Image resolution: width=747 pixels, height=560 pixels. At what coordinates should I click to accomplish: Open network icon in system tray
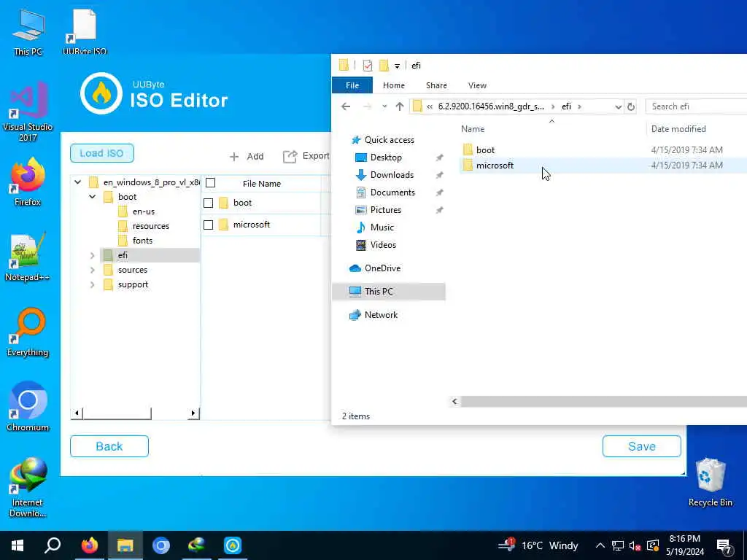tap(618, 545)
